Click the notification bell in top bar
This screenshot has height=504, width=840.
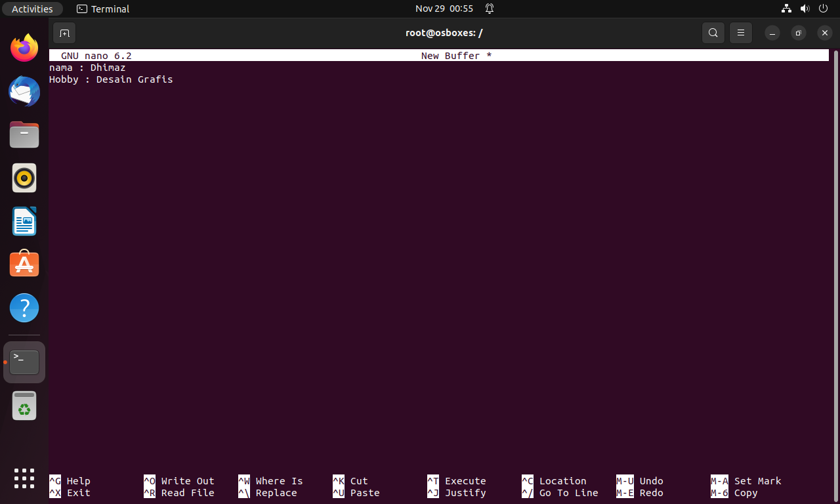[x=490, y=9]
